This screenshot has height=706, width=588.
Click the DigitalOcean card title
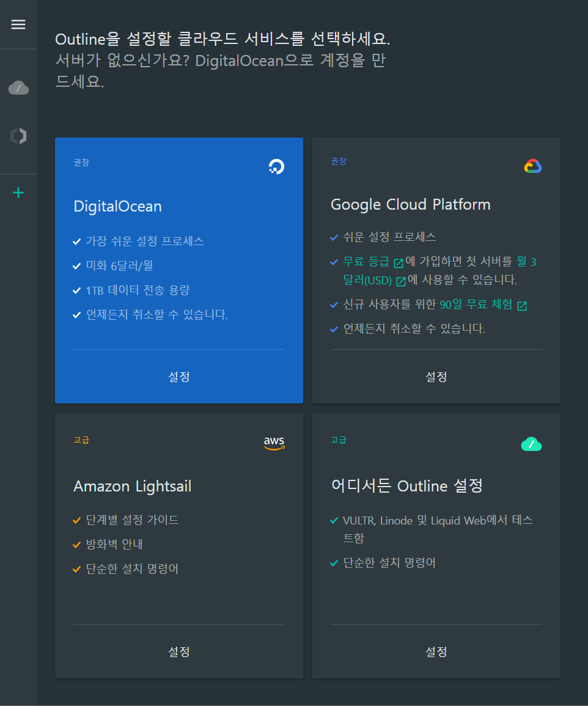point(117,206)
